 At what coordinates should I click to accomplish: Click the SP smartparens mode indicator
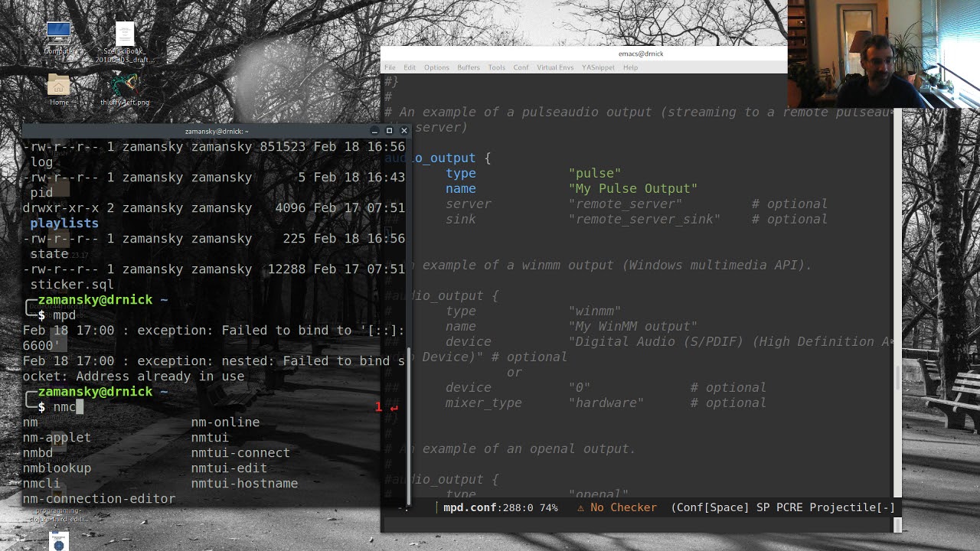coord(763,507)
